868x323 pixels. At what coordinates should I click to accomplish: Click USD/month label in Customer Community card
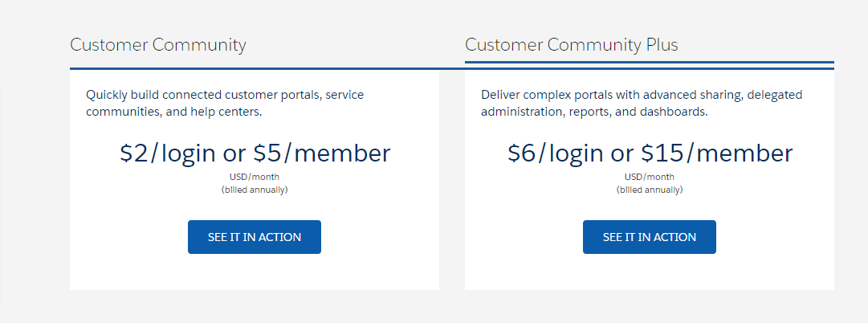coord(255,177)
